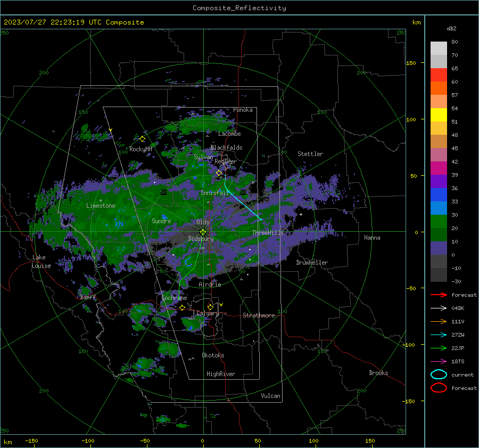Image resolution: width=479 pixels, height=448 pixels.
Task: Click the yellow diamond marker above Calgary
Action: pos(210,307)
